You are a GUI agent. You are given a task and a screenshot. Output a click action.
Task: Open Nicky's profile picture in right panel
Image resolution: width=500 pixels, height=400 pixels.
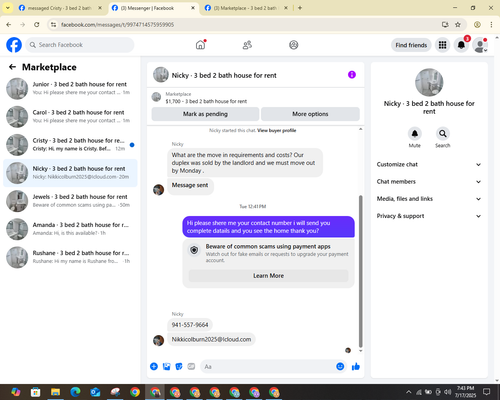(429, 82)
